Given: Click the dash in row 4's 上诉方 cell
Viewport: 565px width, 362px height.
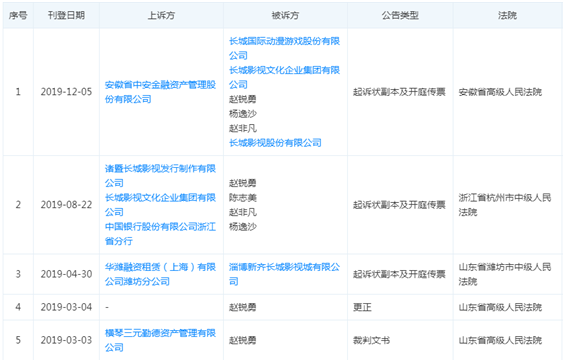Looking at the screenshot, I should point(107,307).
